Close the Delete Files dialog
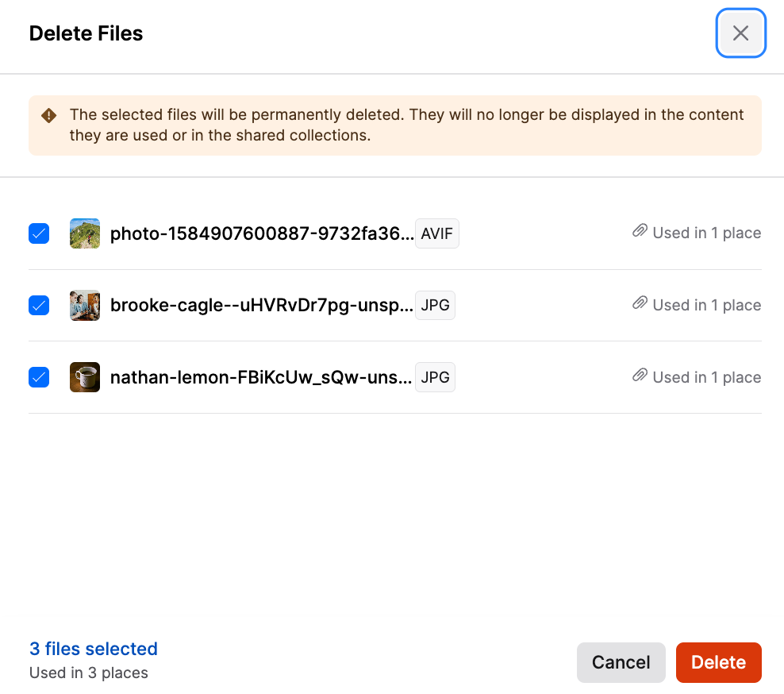Viewport: 784px width, 694px height. [x=740, y=33]
